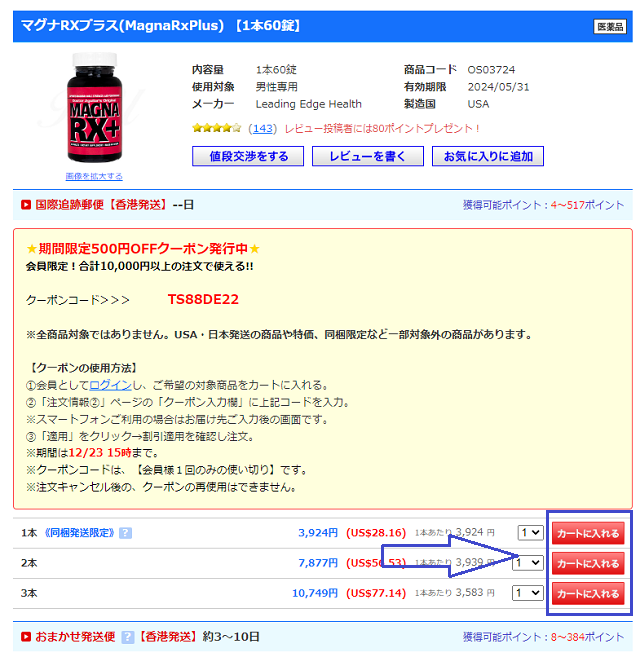Viewport: 640px width, 657px height.
Task: Click the red arrow icon beside 国際追跡郵便
Action: click(26, 205)
